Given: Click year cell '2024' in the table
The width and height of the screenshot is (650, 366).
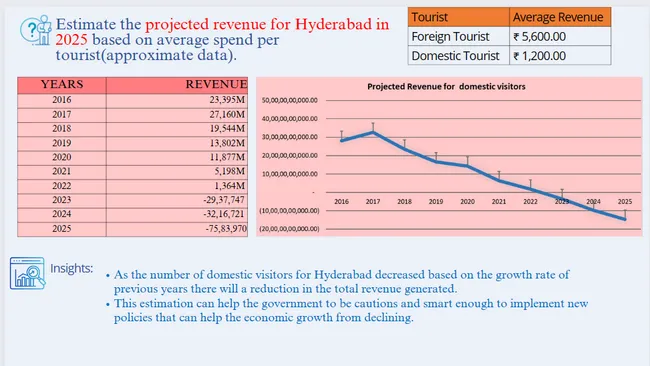Looking at the screenshot, I should tap(62, 214).
